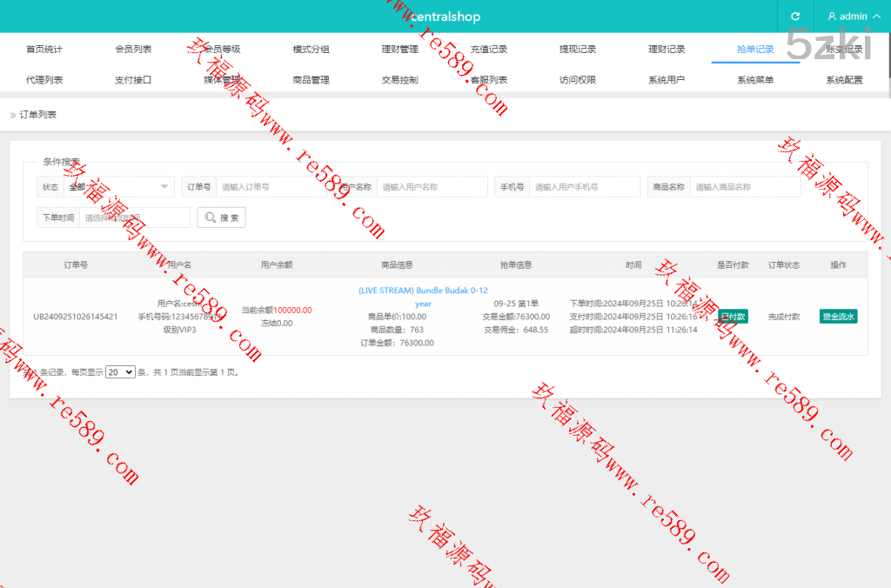The height and width of the screenshot is (588, 891).
Task: Navigate to 商品管理 in the menu
Action: point(311,80)
